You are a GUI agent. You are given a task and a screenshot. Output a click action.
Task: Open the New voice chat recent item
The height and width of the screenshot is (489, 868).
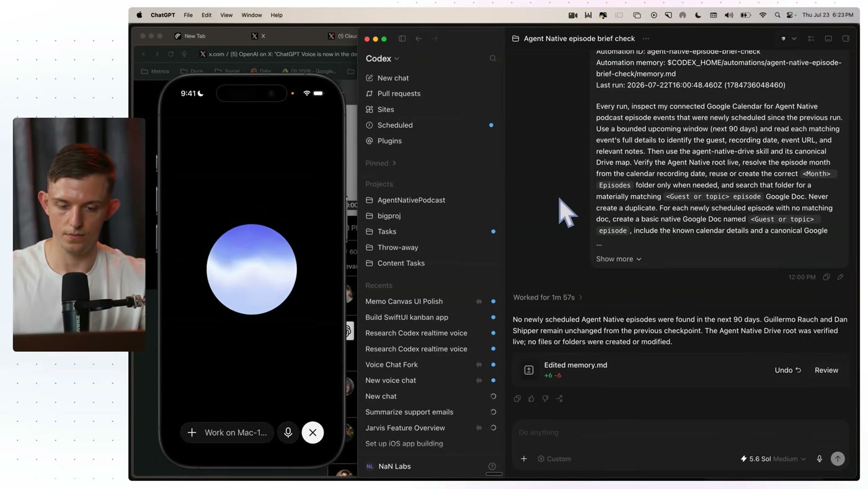[x=391, y=380]
